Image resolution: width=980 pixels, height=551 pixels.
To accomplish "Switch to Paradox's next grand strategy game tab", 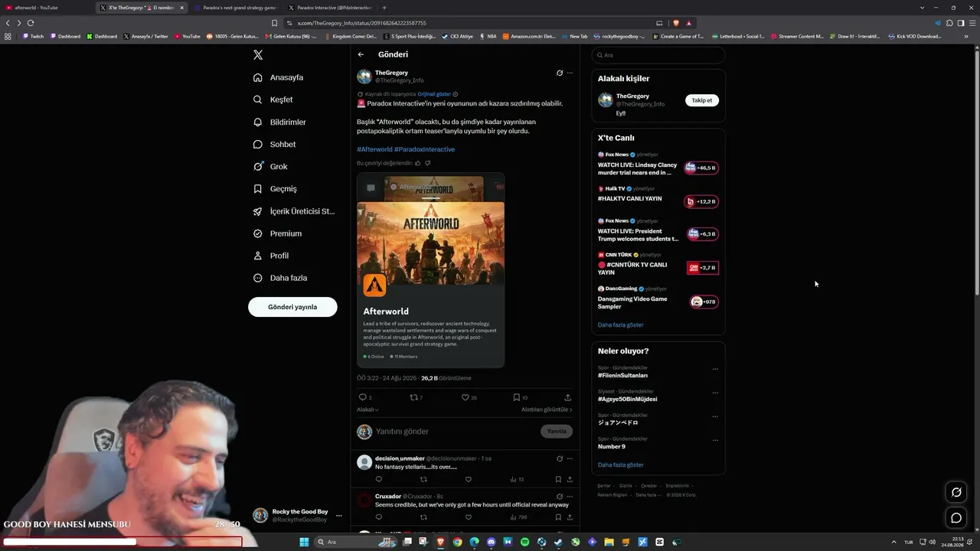I will 236,8.
